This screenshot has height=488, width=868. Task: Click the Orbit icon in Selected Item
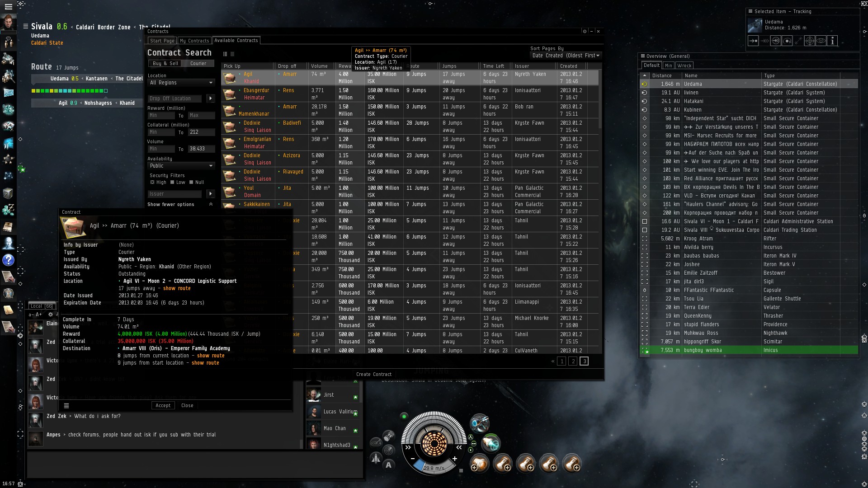(x=787, y=41)
